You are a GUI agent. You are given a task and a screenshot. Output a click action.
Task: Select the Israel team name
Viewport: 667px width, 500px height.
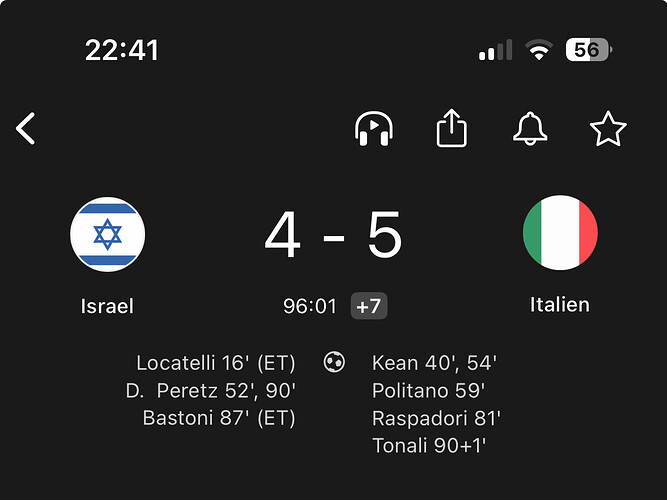pyautogui.click(x=107, y=306)
